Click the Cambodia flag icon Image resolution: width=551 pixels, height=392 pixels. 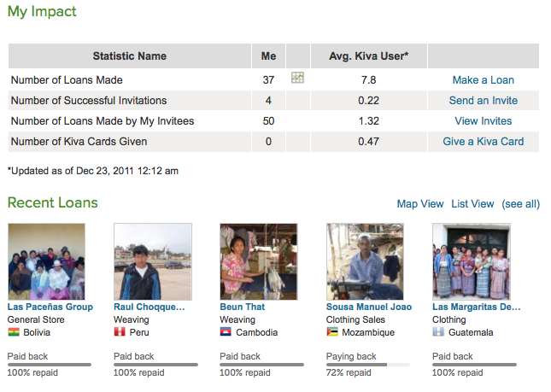click(226, 332)
